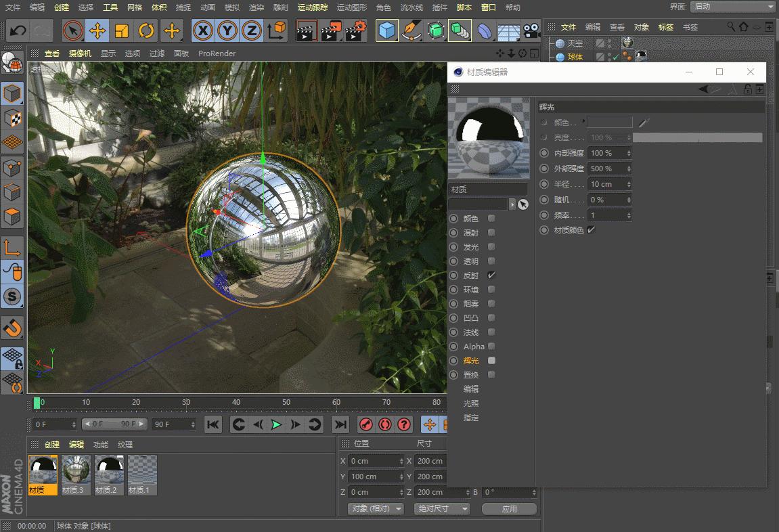Click the camera object icon

point(532,30)
